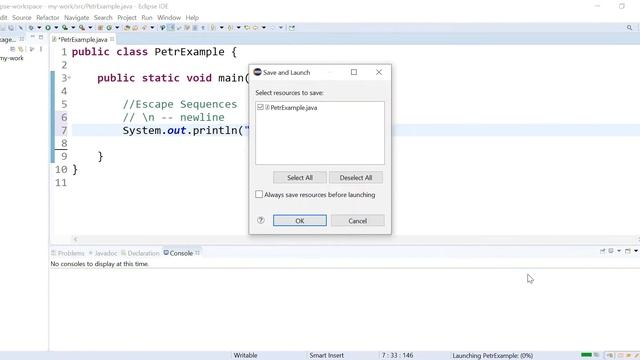
Task: Open the External Tools dropdown arrow
Action: click(x=90, y=28)
